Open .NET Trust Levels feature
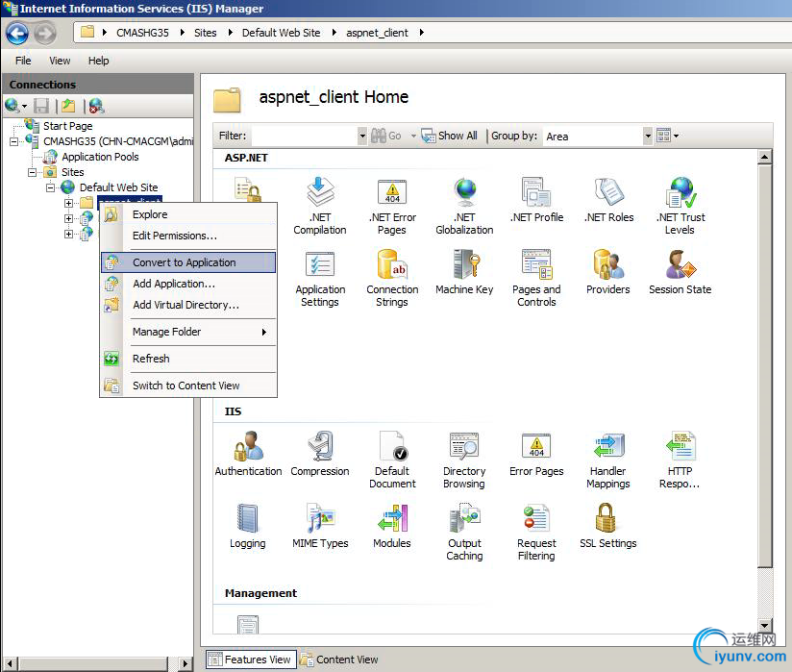Screen dimensions: 792x672 pyautogui.click(x=681, y=206)
